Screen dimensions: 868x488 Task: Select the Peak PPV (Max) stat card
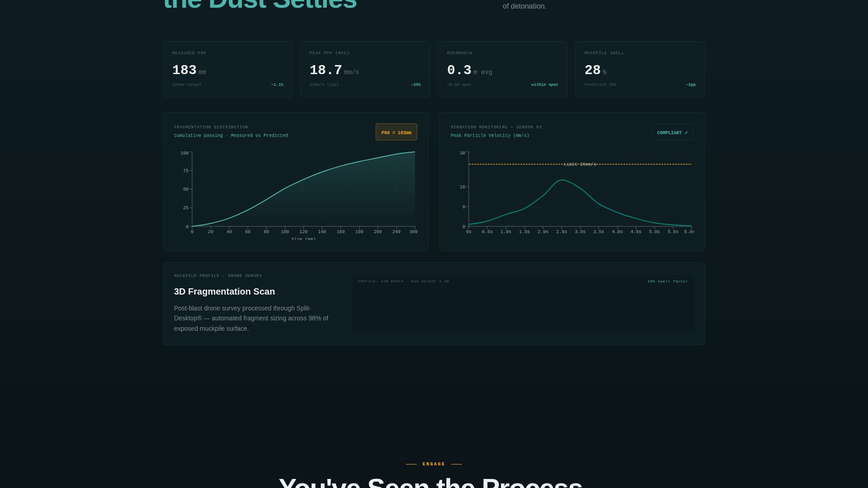[365, 69]
